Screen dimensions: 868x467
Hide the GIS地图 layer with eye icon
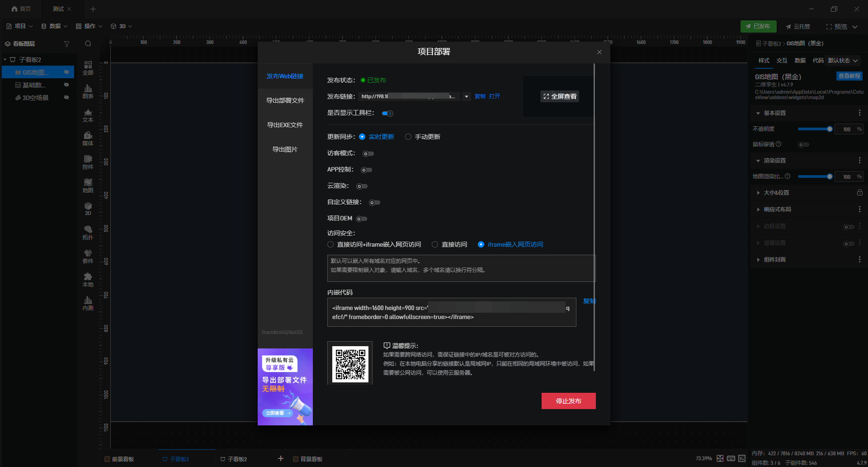[66, 72]
